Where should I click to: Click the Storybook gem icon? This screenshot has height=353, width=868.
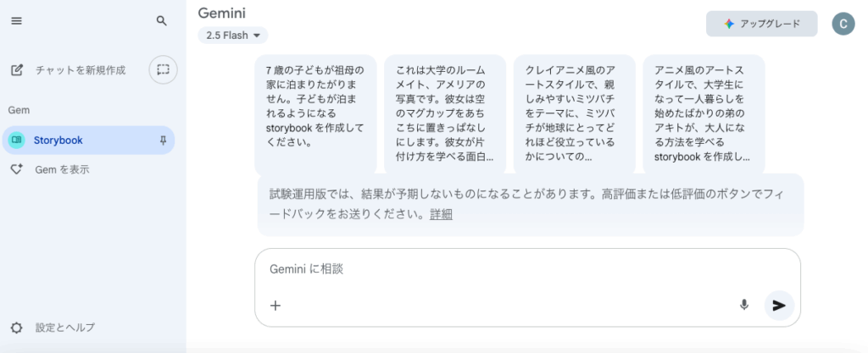point(17,141)
